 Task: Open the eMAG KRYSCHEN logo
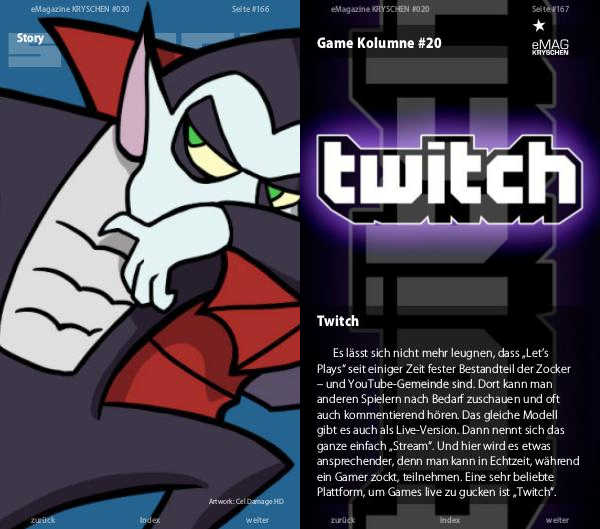550,47
